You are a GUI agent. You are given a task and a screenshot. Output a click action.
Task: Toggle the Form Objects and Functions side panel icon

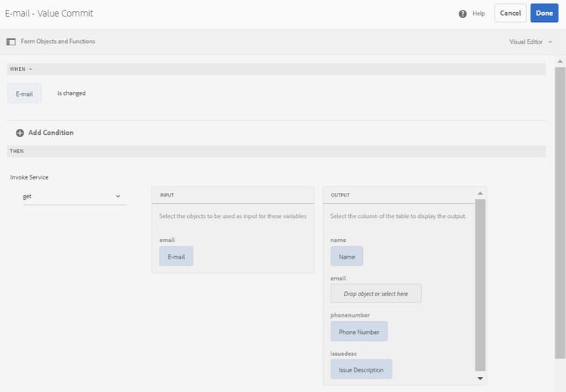point(11,41)
